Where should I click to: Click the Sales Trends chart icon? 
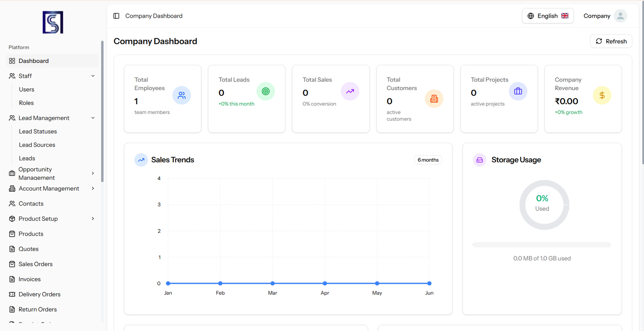click(141, 160)
